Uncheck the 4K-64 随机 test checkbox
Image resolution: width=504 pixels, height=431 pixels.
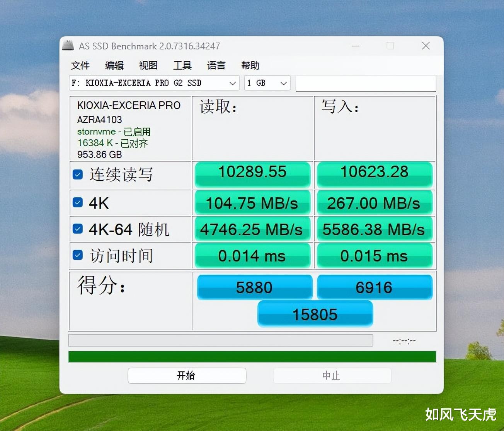[x=78, y=229]
